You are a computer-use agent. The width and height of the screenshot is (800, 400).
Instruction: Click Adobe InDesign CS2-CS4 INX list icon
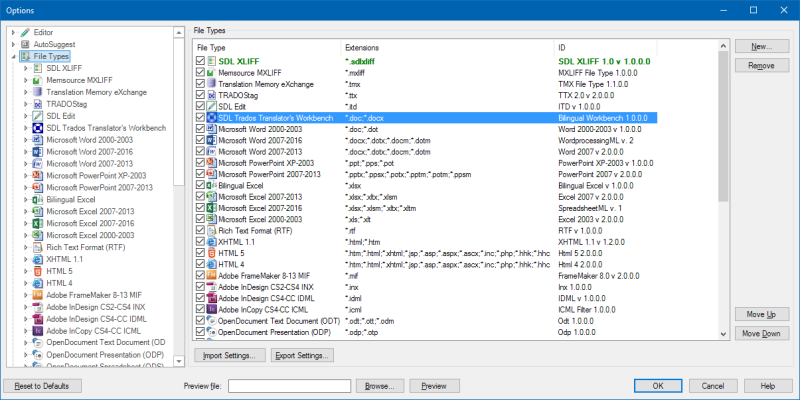pos(212,287)
